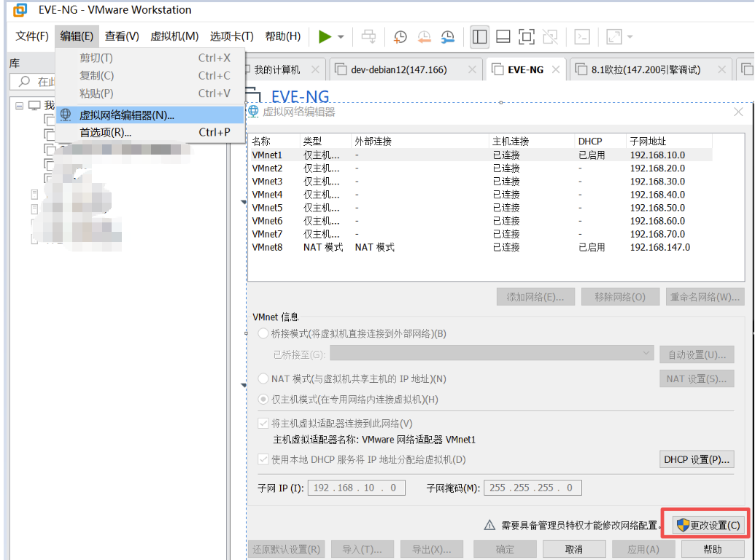Viewport: 755px width, 560px height.
Task: Open the 已桥接至 dropdown
Action: (x=492, y=354)
